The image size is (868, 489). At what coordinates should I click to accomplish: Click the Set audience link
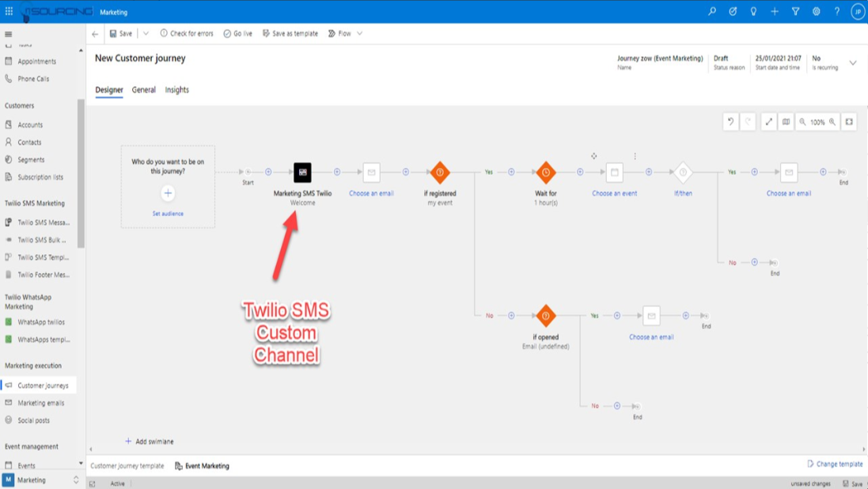(168, 214)
